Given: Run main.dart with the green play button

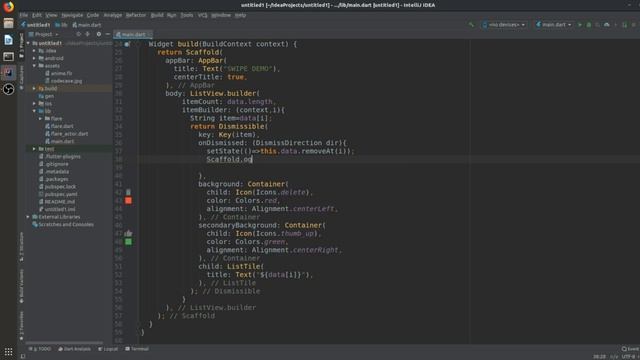Looking at the screenshot, I should point(580,25).
